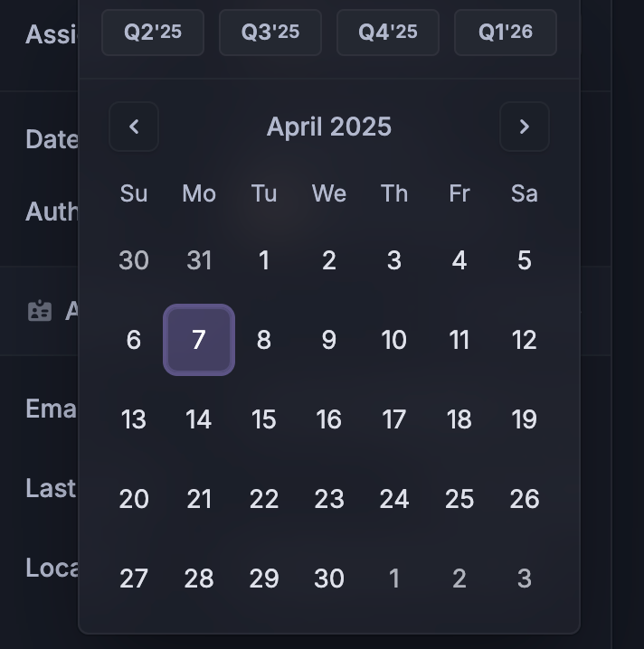Choose the Q4'25 quarter button
644x649 pixels.
coord(388,33)
